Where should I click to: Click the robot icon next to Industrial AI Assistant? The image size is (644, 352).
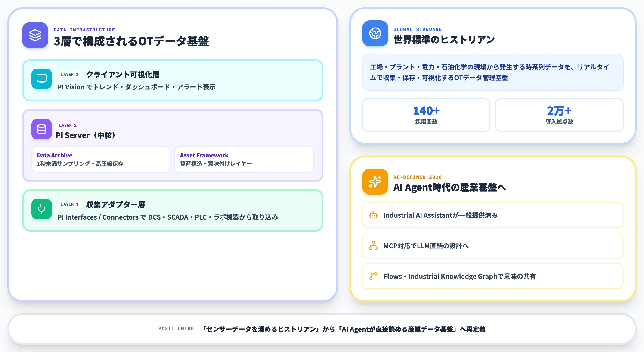pos(373,215)
